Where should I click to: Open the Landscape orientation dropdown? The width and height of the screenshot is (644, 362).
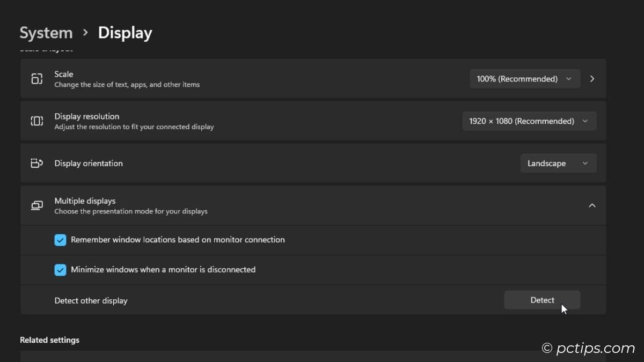(558, 164)
